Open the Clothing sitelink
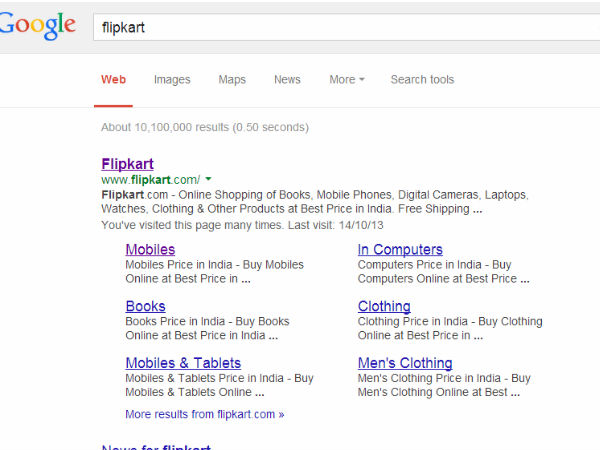 pyautogui.click(x=384, y=306)
